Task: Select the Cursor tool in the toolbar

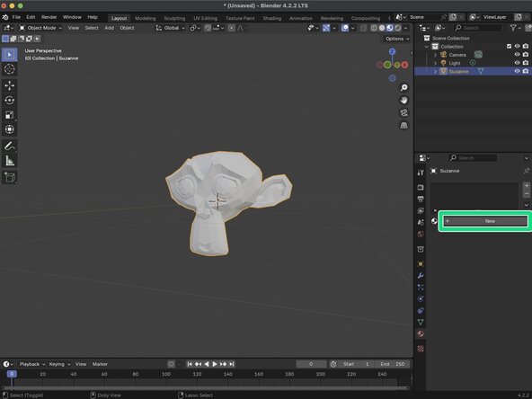Action: (x=10, y=69)
